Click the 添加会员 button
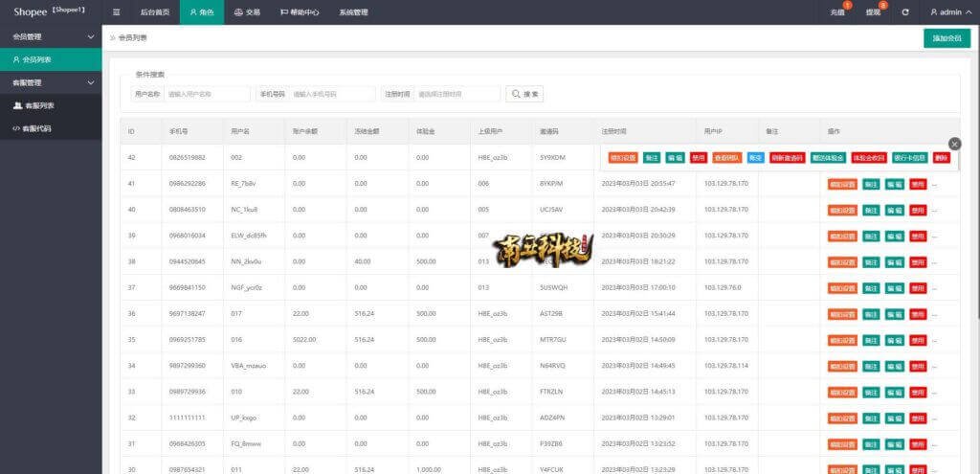This screenshot has height=474, width=980. pos(947,38)
